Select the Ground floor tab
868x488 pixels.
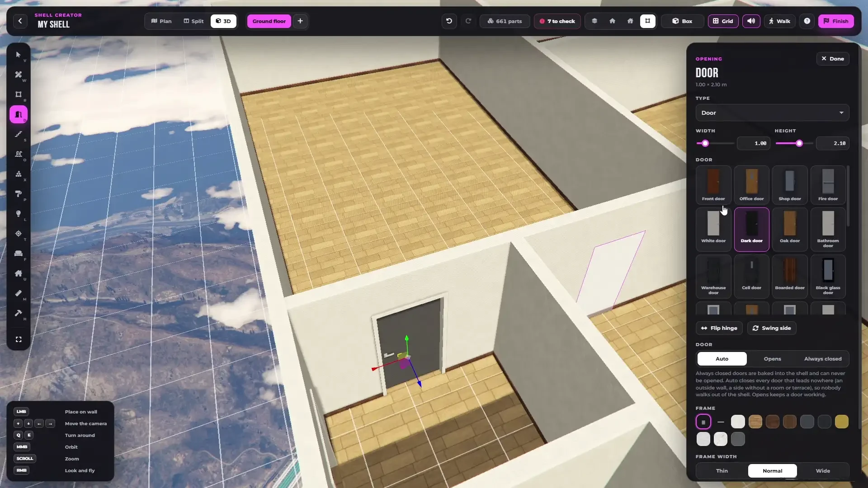269,21
